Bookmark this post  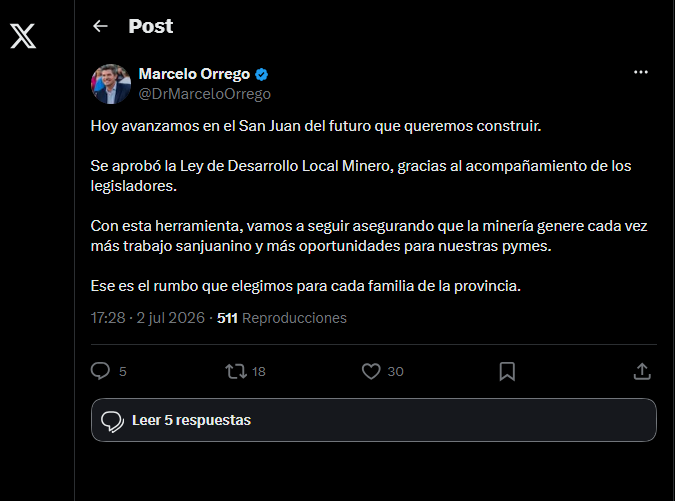click(507, 371)
